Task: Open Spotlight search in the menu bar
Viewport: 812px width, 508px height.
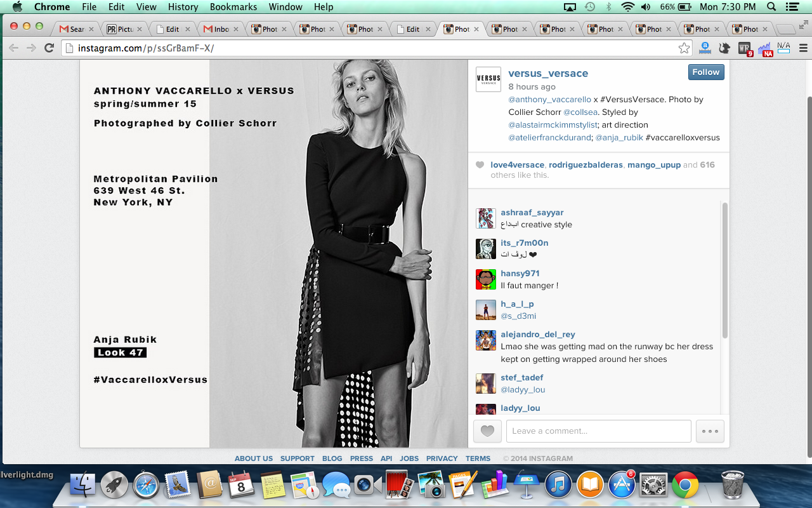Action: [x=771, y=7]
